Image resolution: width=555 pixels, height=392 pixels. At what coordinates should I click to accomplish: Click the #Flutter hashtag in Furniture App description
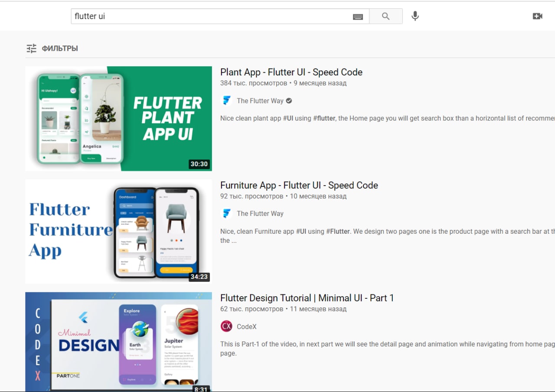point(338,231)
